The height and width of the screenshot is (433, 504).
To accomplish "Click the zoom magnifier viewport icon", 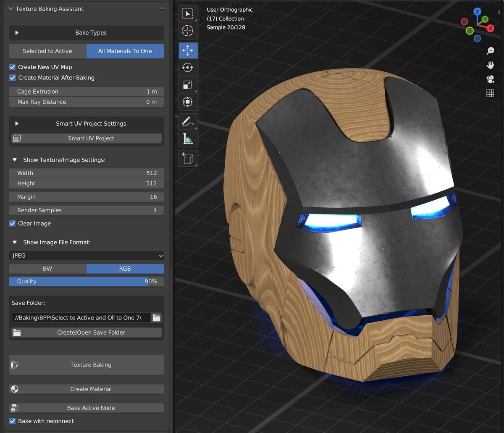I will (x=490, y=51).
